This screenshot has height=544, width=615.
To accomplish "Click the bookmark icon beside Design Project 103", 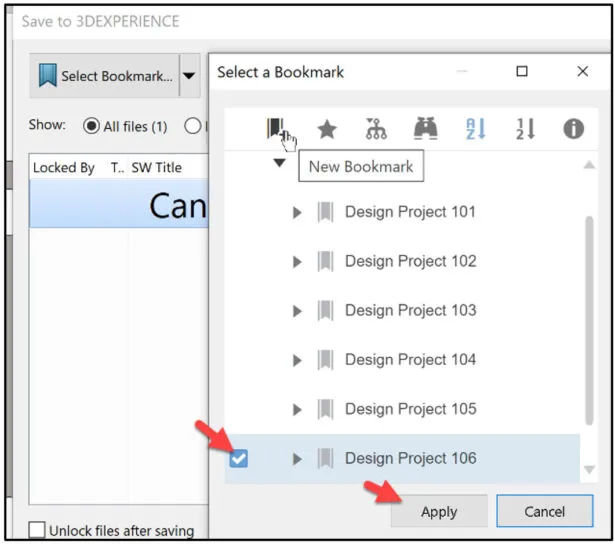I will [325, 311].
